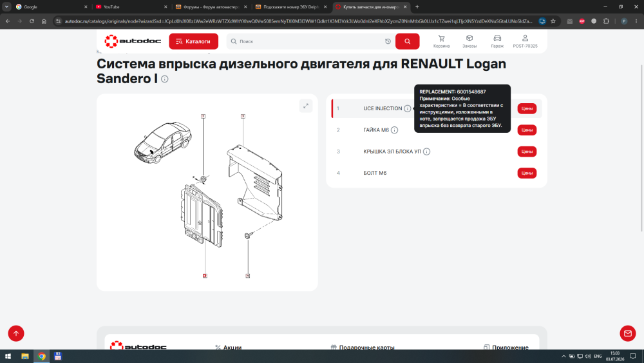The height and width of the screenshot is (363, 644).
Task: Expand the parts diagram fullscreen
Action: pyautogui.click(x=306, y=106)
